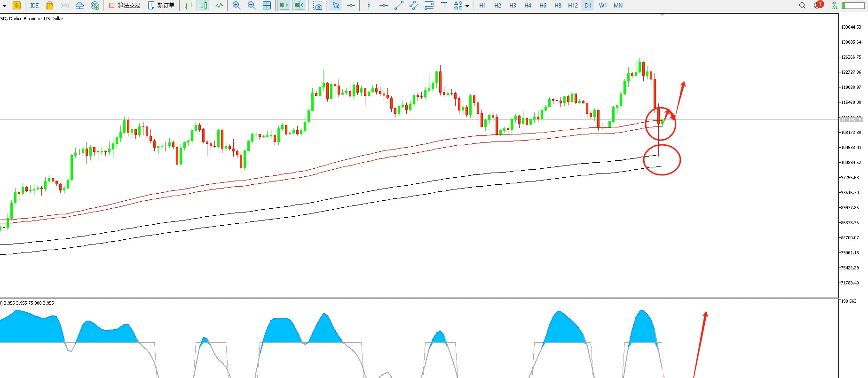Switch to H8 timeframe
Image resolution: width=868 pixels, height=378 pixels.
[x=558, y=6]
